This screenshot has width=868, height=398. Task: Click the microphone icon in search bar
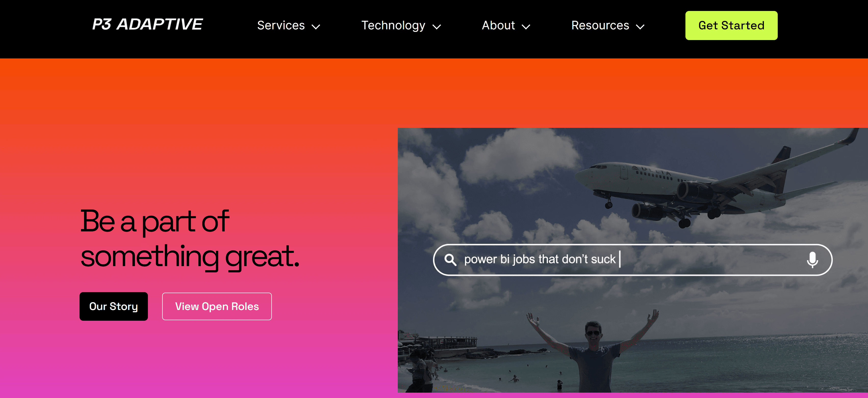(x=812, y=260)
